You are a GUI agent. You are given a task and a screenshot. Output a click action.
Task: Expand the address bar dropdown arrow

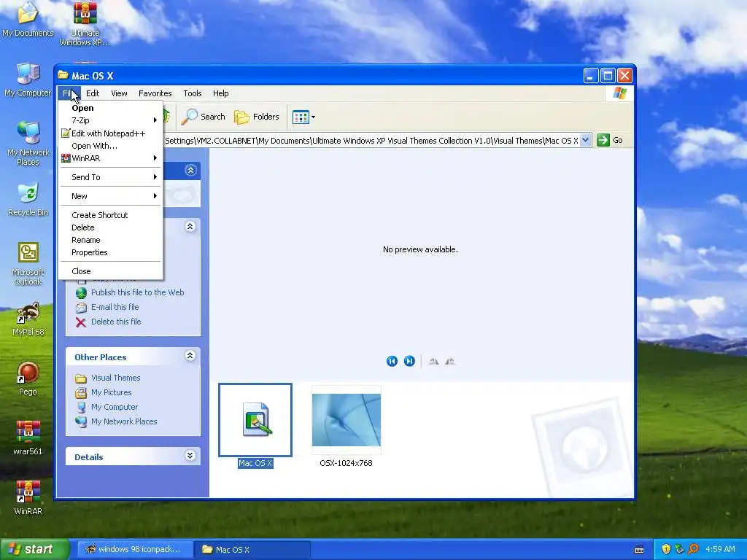point(586,140)
